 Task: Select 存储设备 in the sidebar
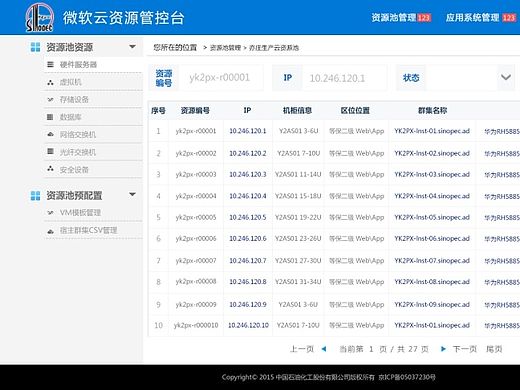coord(74,99)
